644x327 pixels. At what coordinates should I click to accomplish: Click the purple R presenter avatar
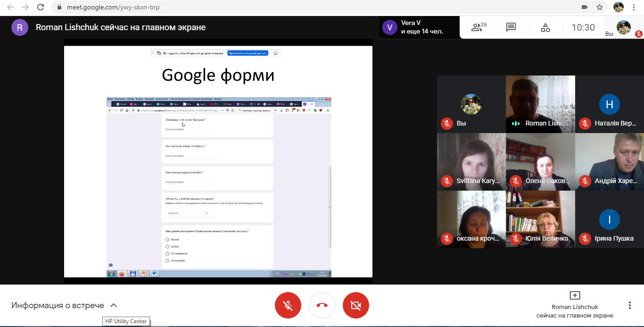click(19, 27)
